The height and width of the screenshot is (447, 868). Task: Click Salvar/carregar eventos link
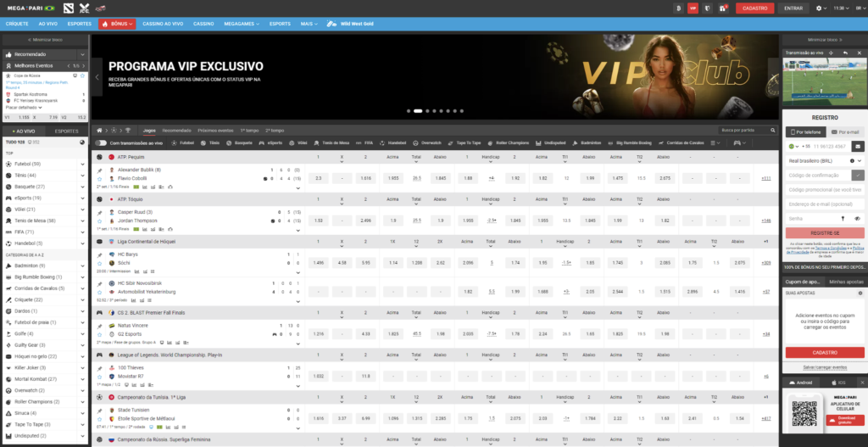tap(825, 367)
